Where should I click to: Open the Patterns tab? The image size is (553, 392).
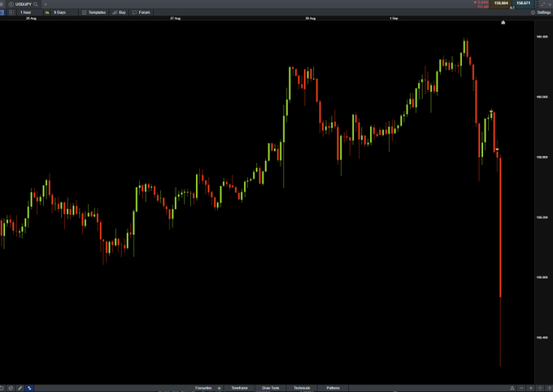pyautogui.click(x=333, y=388)
